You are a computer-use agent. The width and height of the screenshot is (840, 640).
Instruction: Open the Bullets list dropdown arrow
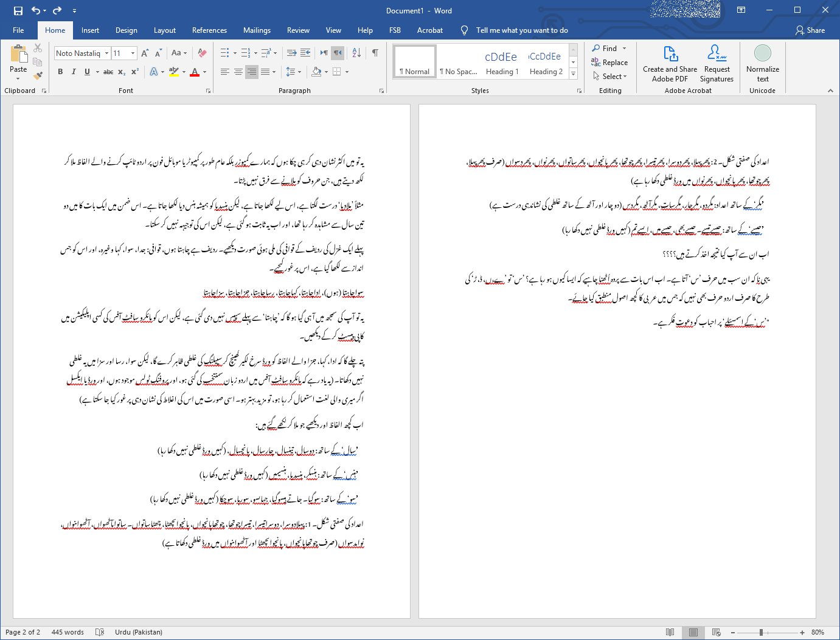pyautogui.click(x=235, y=53)
